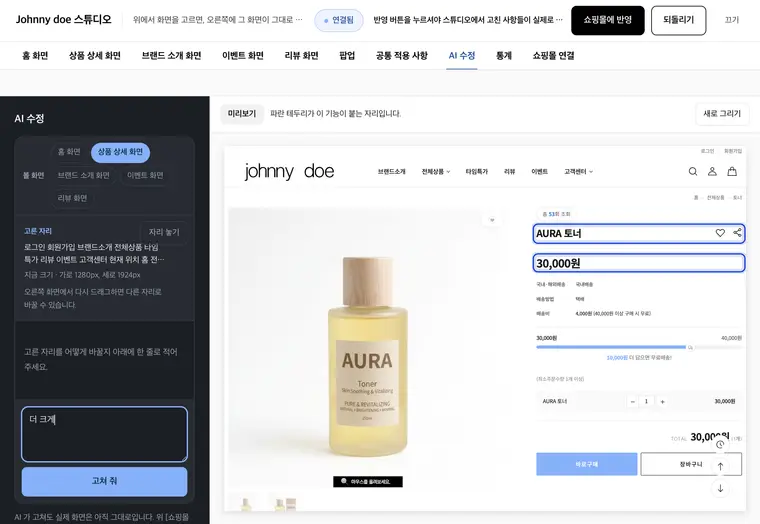Click the heart wishlist icon beside AURA 토너
This screenshot has width=760, height=524.
point(720,233)
